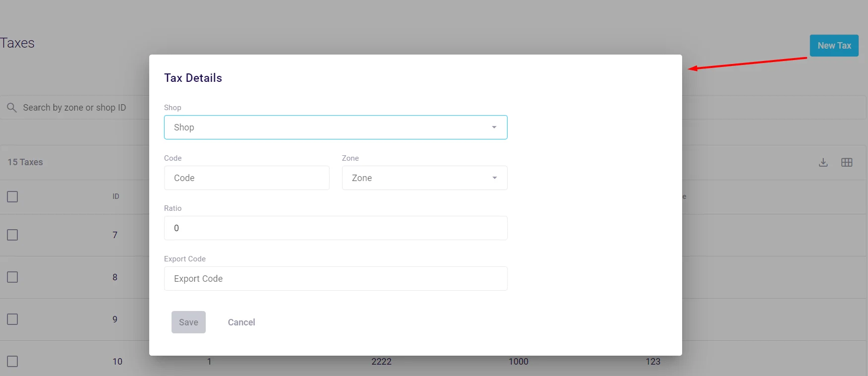Open the Zone dropdown
The height and width of the screenshot is (376, 868).
click(x=424, y=178)
